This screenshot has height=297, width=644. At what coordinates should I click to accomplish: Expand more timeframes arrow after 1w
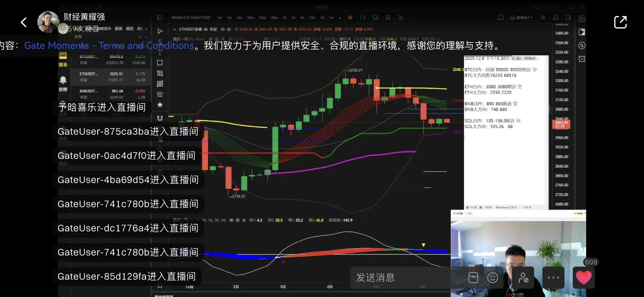point(340,18)
